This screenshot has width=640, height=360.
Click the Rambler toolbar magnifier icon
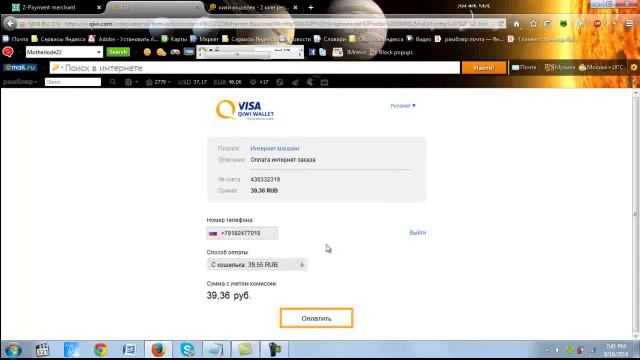(x=113, y=82)
